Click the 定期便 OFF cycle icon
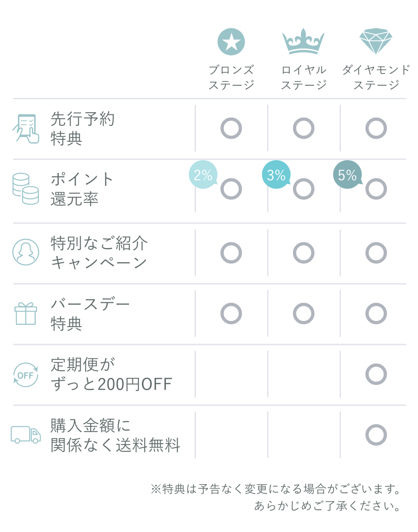The width and height of the screenshot is (418, 532). tap(26, 375)
